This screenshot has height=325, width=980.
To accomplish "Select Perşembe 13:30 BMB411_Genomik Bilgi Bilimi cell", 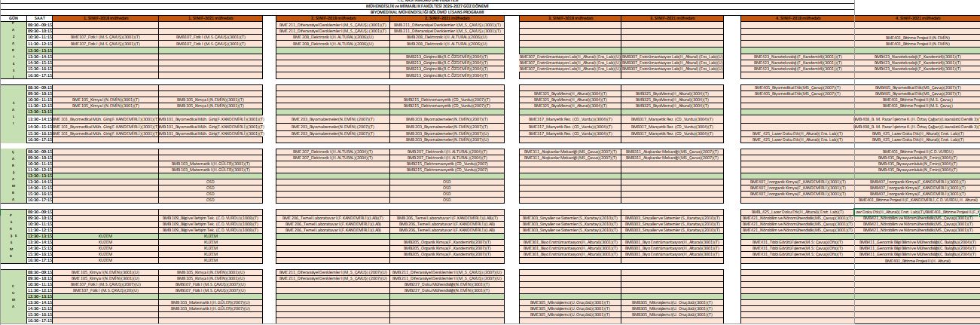I will pos(917,242).
